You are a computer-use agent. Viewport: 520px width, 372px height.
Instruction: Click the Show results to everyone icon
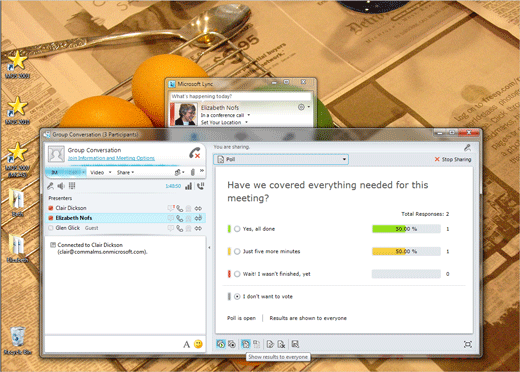pos(246,344)
